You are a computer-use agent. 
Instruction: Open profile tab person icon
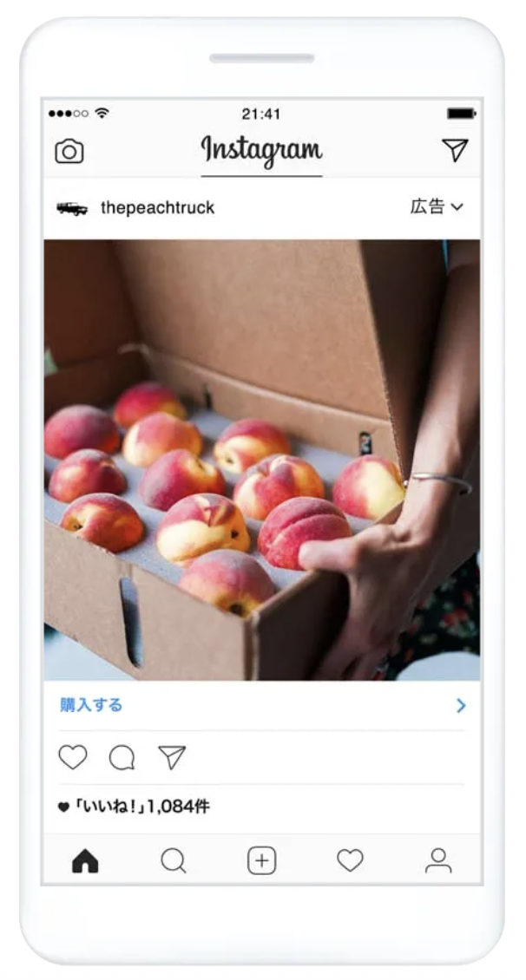tap(438, 860)
